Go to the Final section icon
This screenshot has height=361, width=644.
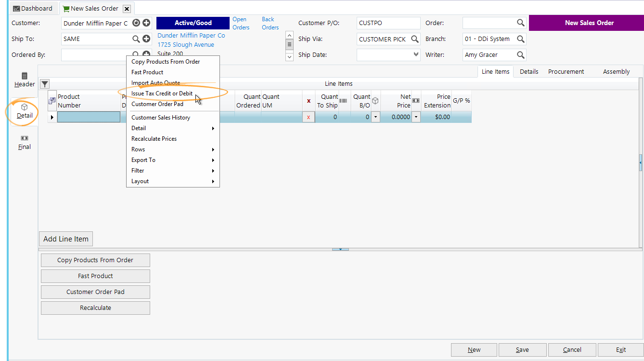click(25, 142)
